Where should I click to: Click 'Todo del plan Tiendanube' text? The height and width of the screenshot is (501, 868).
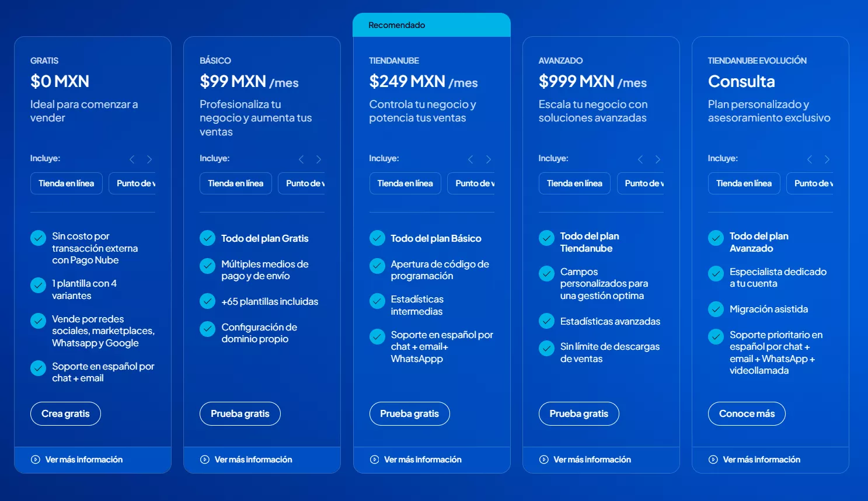(590, 242)
